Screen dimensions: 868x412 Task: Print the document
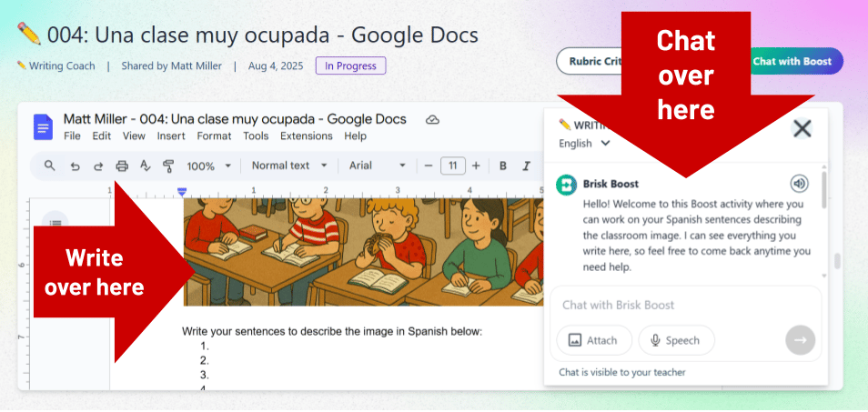pyautogui.click(x=122, y=166)
